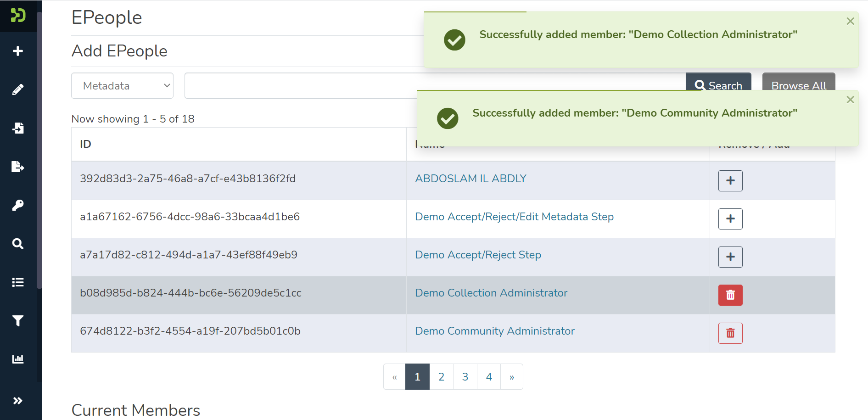Open the Curation filter icon
Viewport: 868px width, 420px height.
click(18, 321)
